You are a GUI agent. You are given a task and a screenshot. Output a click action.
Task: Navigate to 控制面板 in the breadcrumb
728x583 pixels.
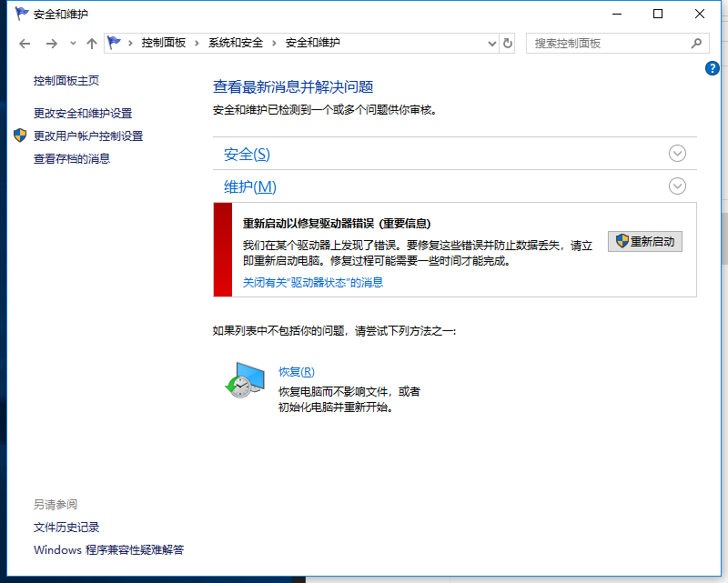click(x=162, y=42)
